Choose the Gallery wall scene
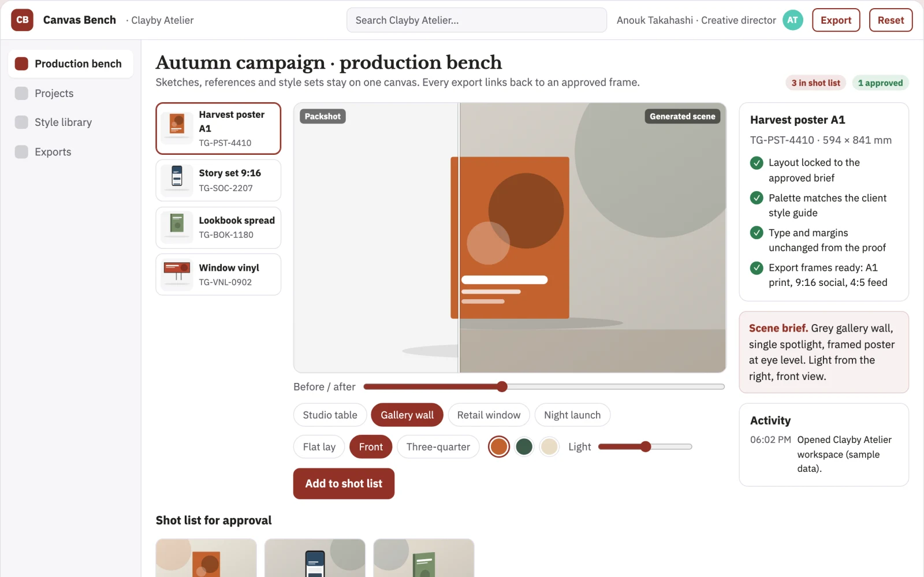This screenshot has height=577, width=924. [x=407, y=415]
